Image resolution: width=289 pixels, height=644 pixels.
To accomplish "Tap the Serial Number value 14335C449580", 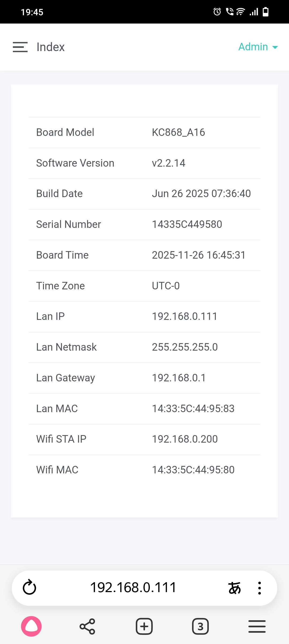I will click(x=187, y=224).
